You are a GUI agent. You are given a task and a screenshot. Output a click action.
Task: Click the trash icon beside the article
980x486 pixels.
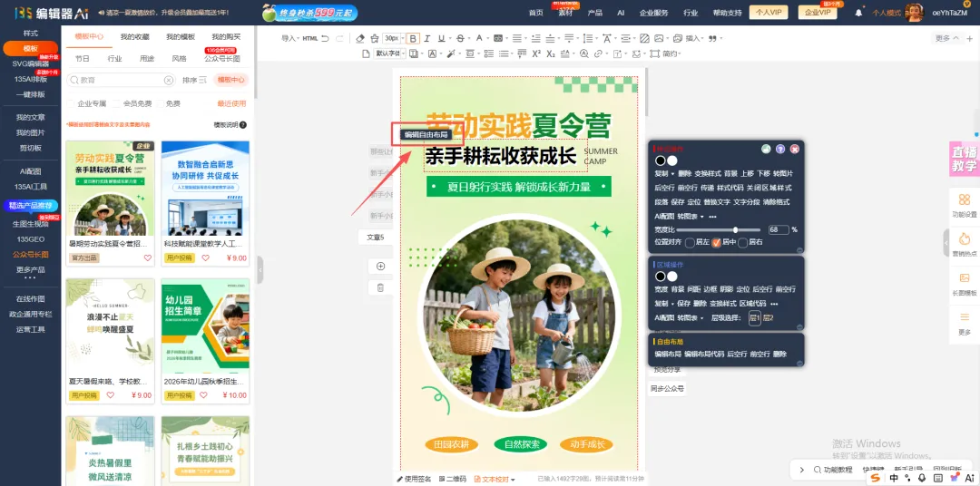[x=380, y=287]
